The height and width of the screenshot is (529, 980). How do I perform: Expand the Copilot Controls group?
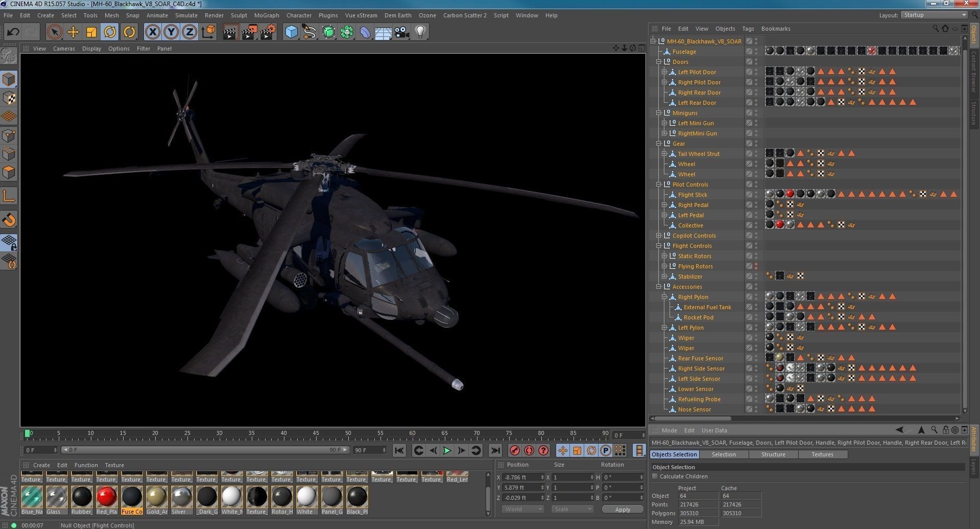point(659,236)
